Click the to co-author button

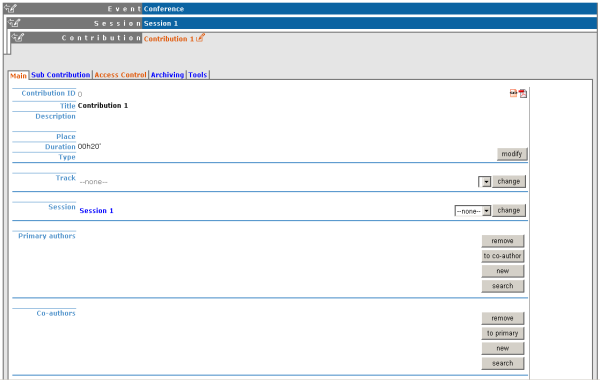tap(502, 256)
